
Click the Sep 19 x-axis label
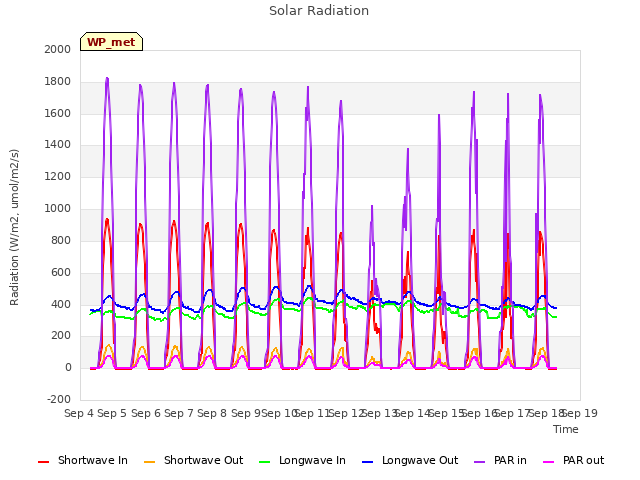pyautogui.click(x=580, y=413)
